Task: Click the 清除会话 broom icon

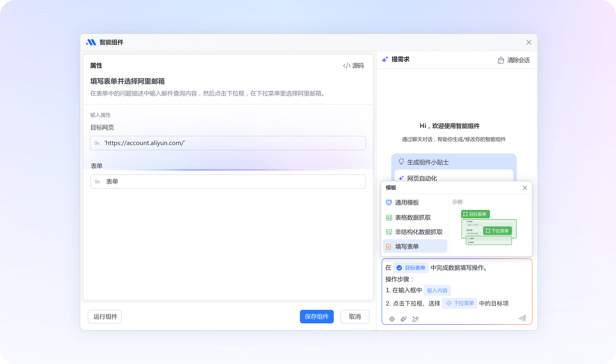Action: (501, 60)
